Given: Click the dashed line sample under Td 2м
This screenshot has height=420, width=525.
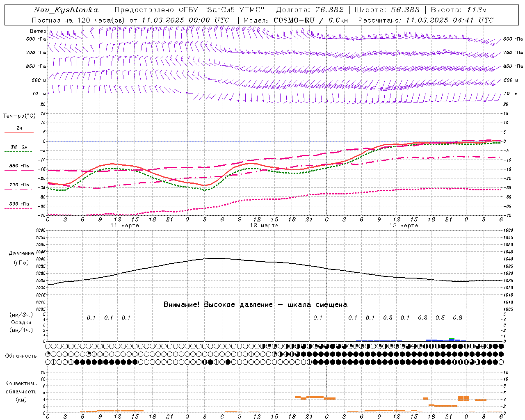Looking at the screenshot, I should [19, 151].
